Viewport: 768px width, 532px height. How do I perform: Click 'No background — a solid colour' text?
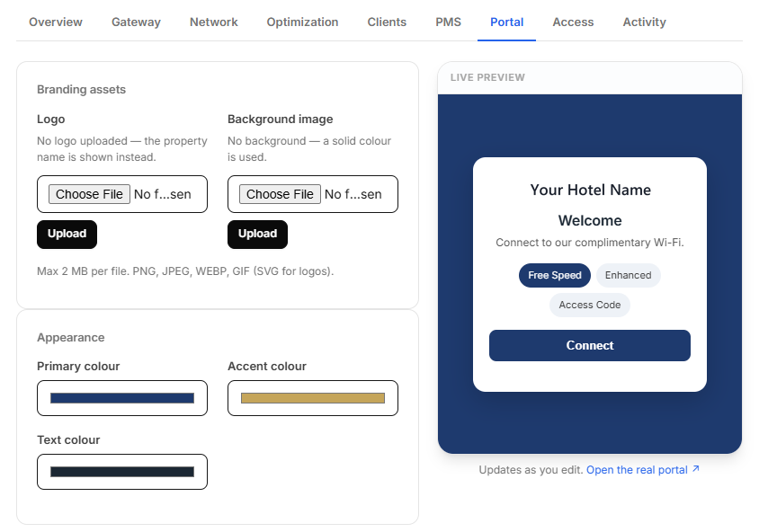point(309,149)
